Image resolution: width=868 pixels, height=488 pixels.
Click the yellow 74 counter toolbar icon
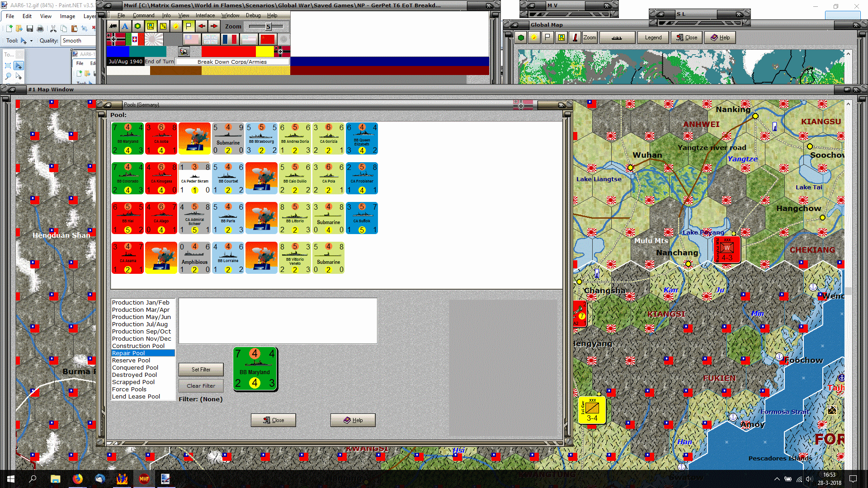click(163, 26)
